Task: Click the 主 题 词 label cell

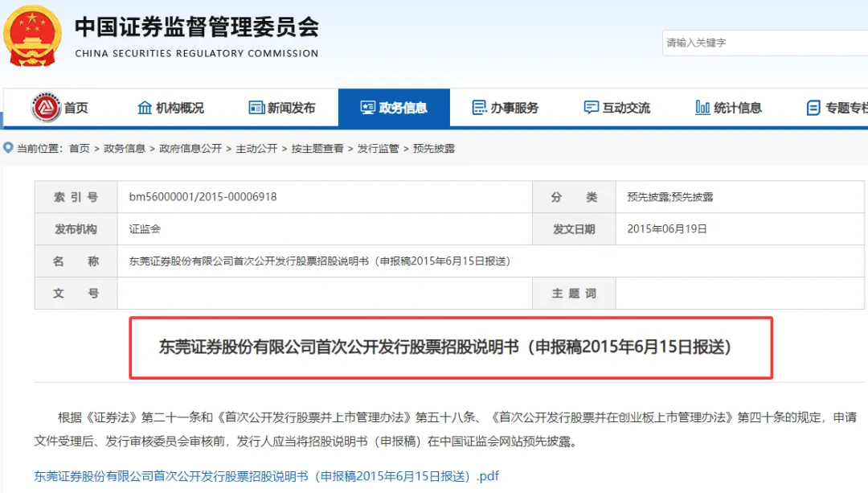Action: point(574,293)
